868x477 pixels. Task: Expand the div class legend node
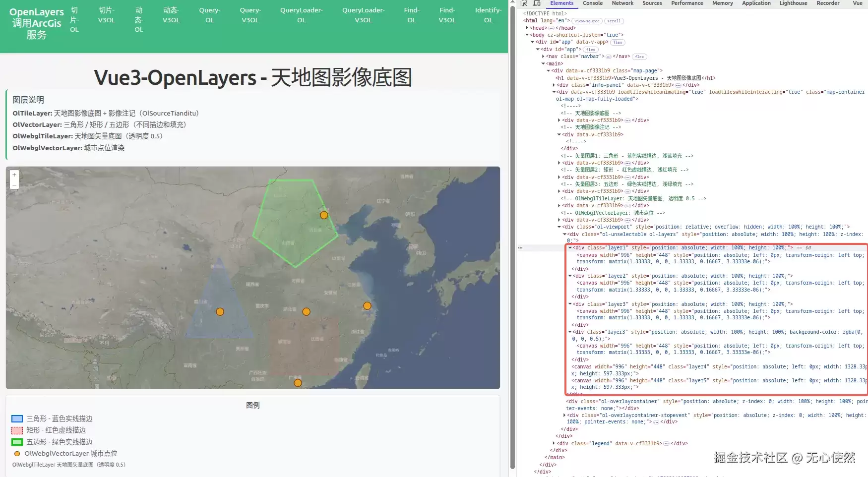[x=554, y=443]
